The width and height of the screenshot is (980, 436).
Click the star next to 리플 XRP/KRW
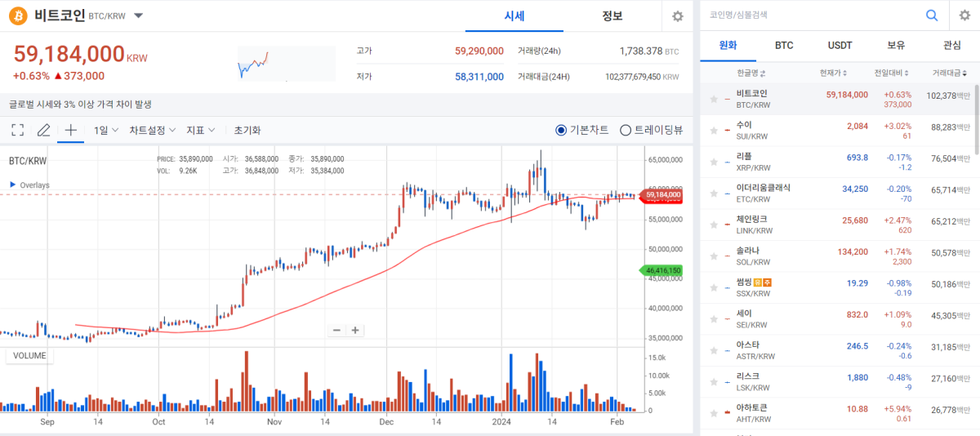(714, 162)
